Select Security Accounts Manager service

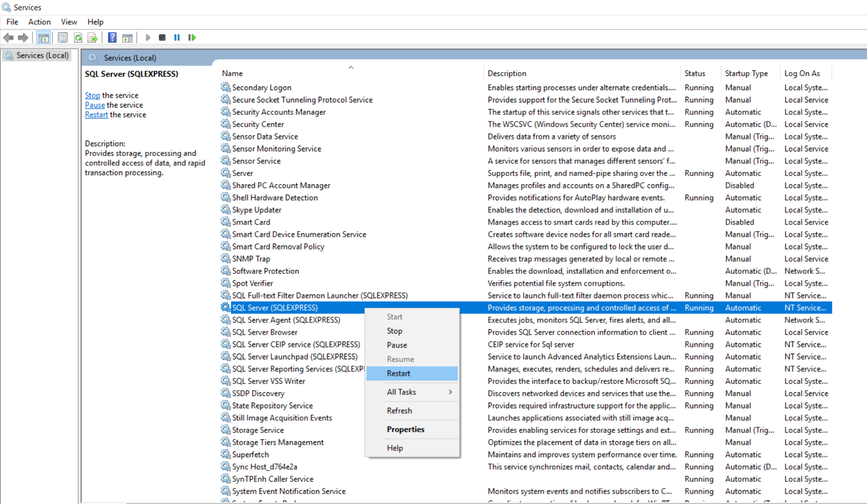click(x=526, y=112)
